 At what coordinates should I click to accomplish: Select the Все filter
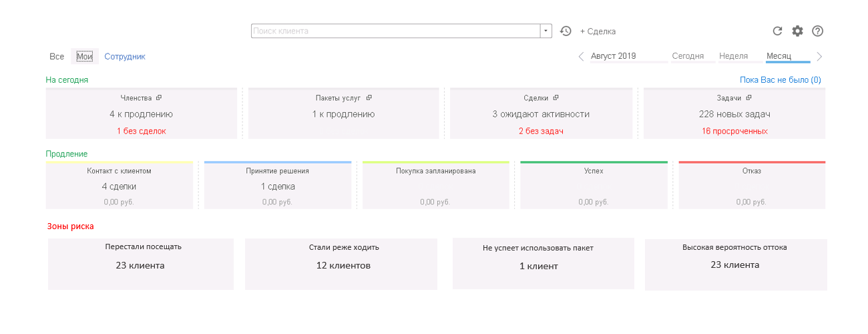tap(57, 57)
